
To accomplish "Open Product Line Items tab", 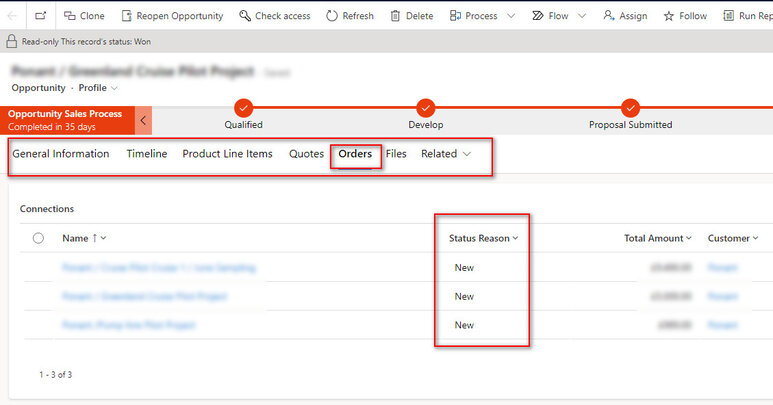I will click(x=227, y=154).
